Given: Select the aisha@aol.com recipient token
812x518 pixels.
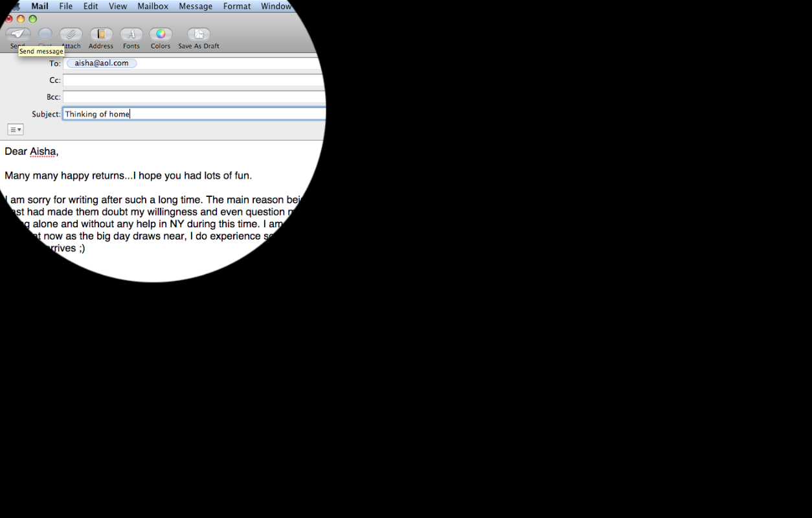Looking at the screenshot, I should click(x=102, y=63).
